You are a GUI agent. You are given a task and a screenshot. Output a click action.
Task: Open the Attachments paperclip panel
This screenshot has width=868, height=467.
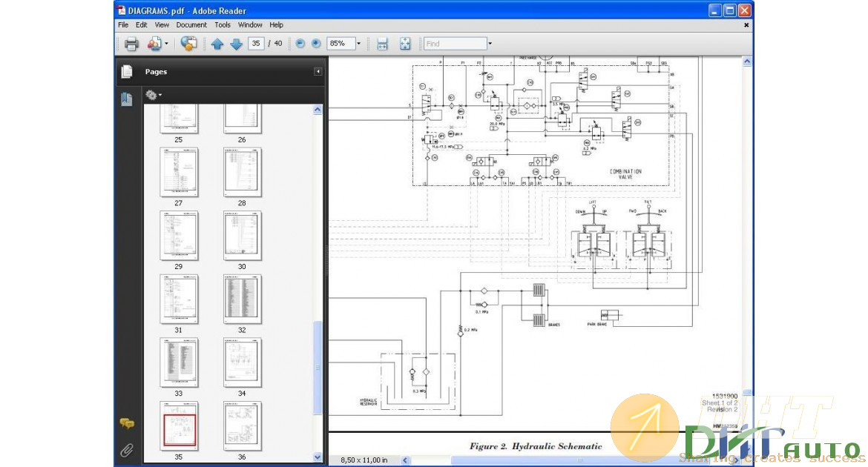[x=127, y=451]
